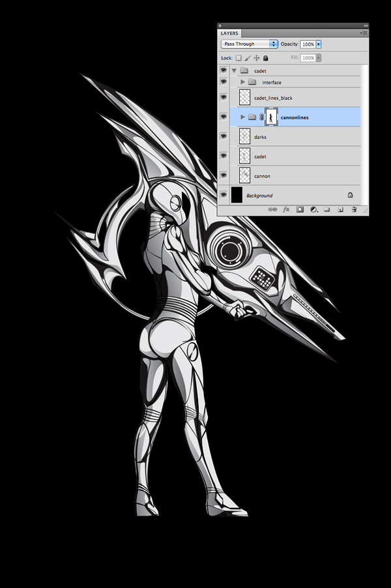
Task: Click the delete layer trash icon
Action: [354, 209]
